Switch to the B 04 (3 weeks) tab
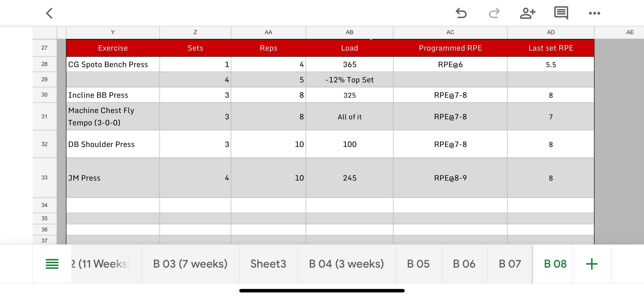This screenshot has height=298, width=644. point(346,264)
